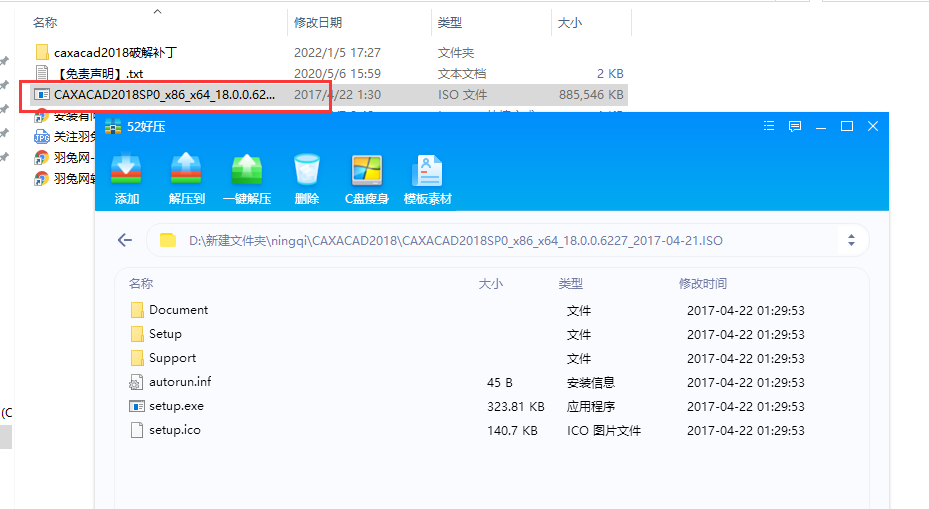Expand the path history dropdown arrows
Screen dimensions: 929x509
(x=851, y=240)
